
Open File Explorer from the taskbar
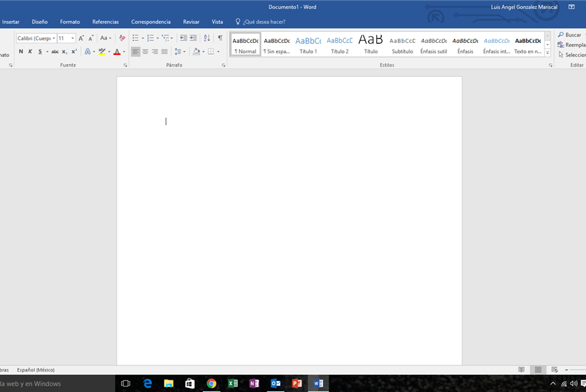coord(169,383)
